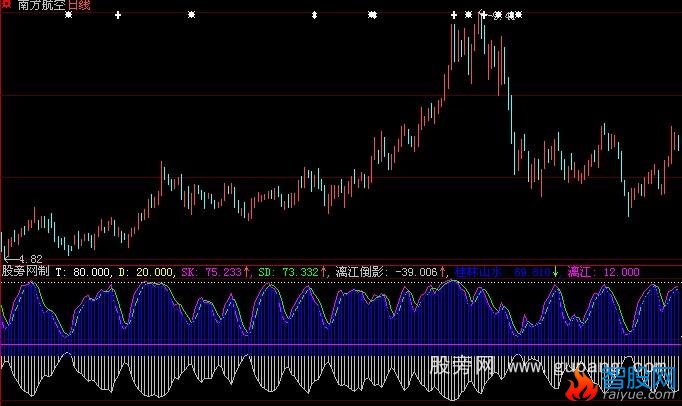Click the leftmost star marker at chart top
The height and width of the screenshot is (406, 682).
(68, 15)
